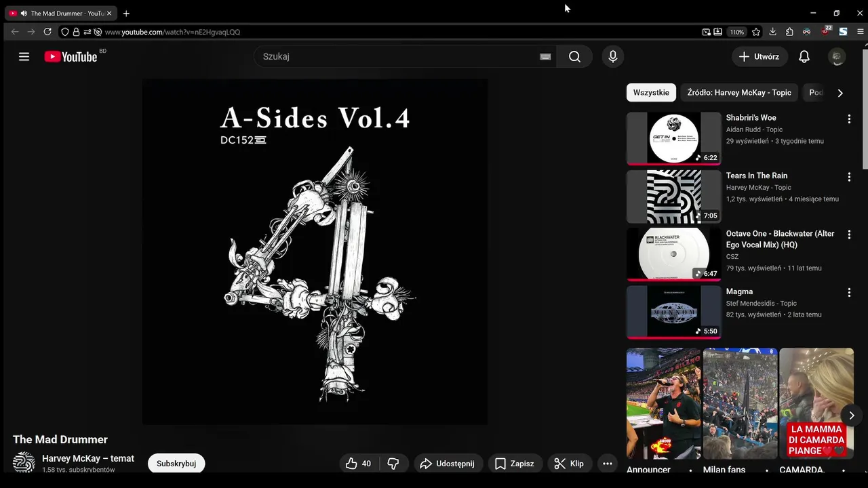Viewport: 868px width, 488px height.
Task: Share the video with Udostępnij
Action: (448, 464)
